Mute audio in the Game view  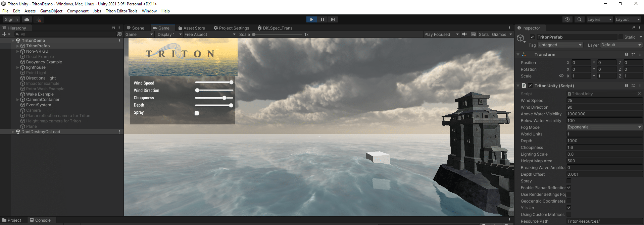[464, 34]
